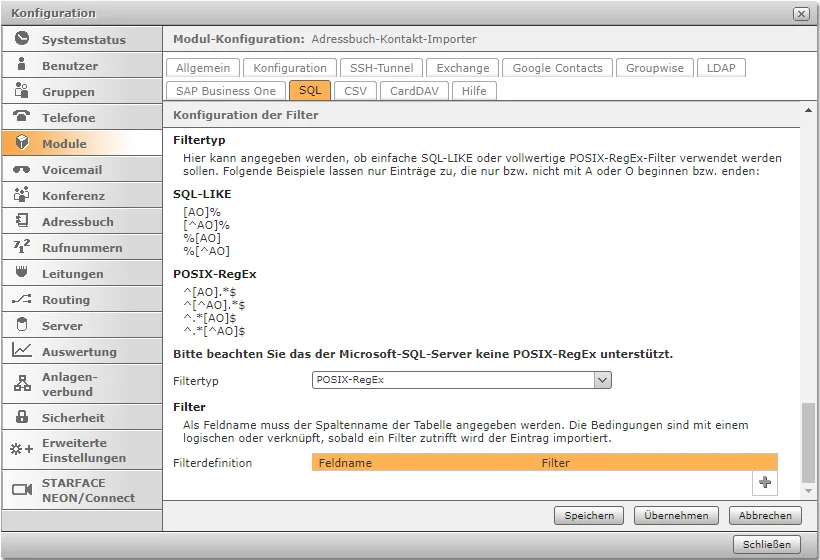Select the Google Contacts tab

557,68
